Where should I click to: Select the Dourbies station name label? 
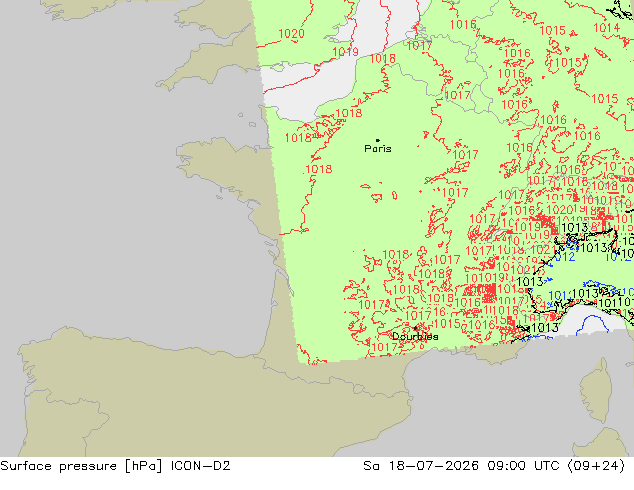click(x=415, y=336)
